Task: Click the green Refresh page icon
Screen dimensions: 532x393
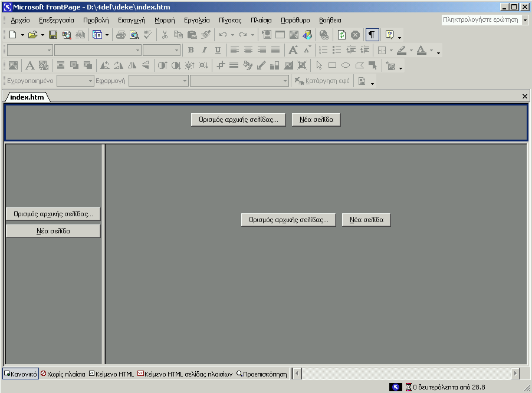Action: click(341, 35)
